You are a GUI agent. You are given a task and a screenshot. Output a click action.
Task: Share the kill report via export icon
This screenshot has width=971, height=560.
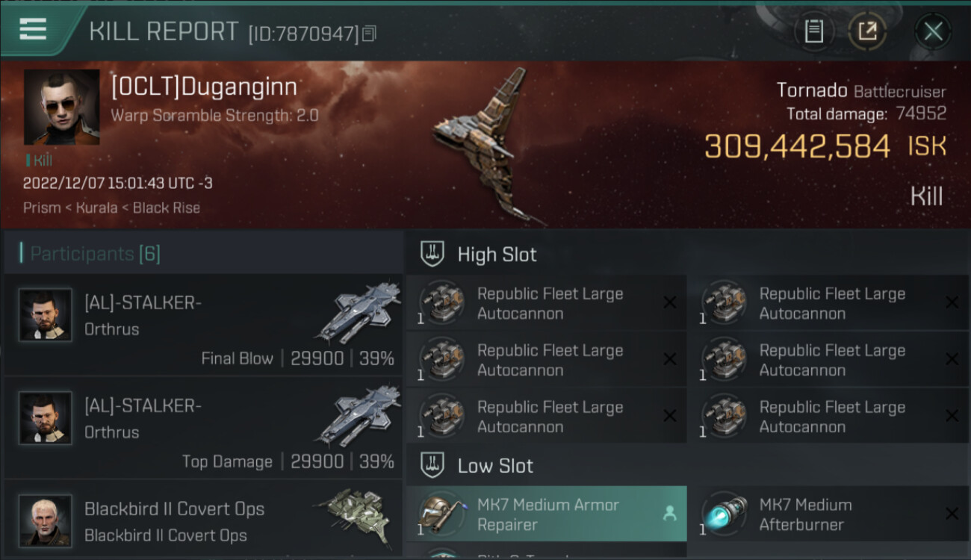pos(867,31)
